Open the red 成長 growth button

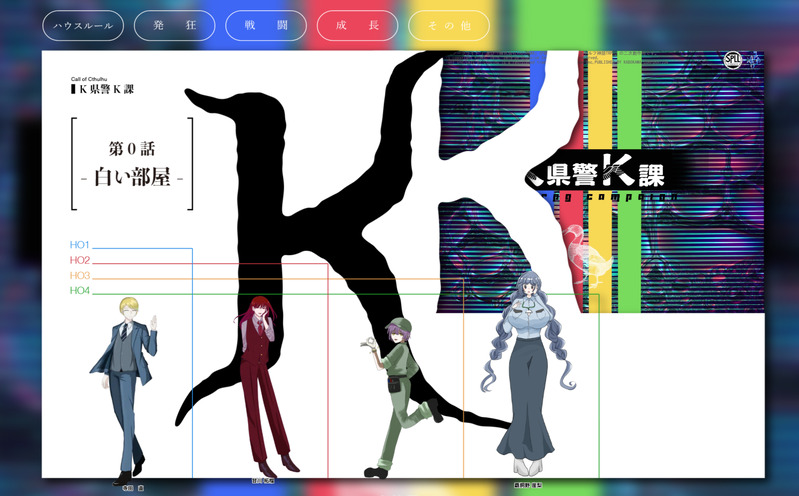click(x=358, y=25)
